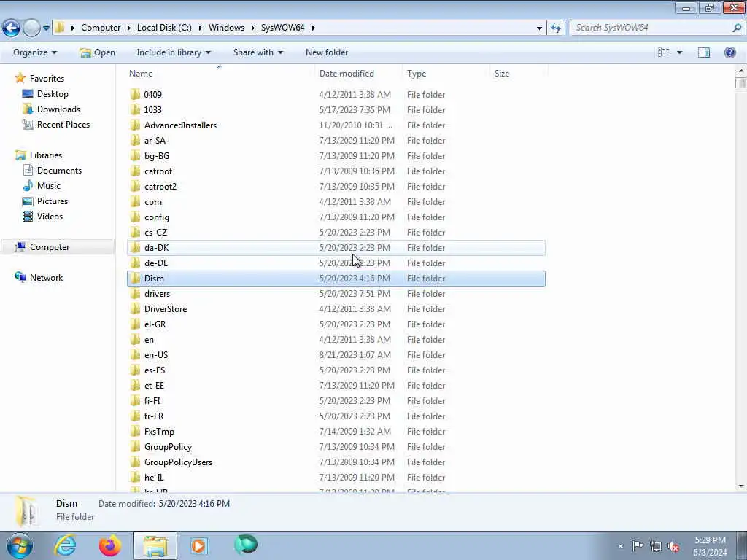Select the config folder icon
The height and width of the screenshot is (560, 747).
point(135,217)
